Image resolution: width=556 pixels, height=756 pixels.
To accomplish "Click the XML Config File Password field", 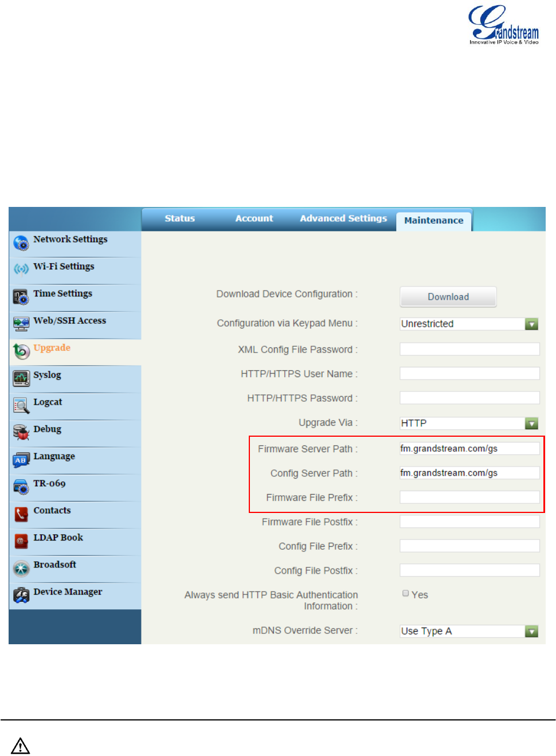I will 469,349.
